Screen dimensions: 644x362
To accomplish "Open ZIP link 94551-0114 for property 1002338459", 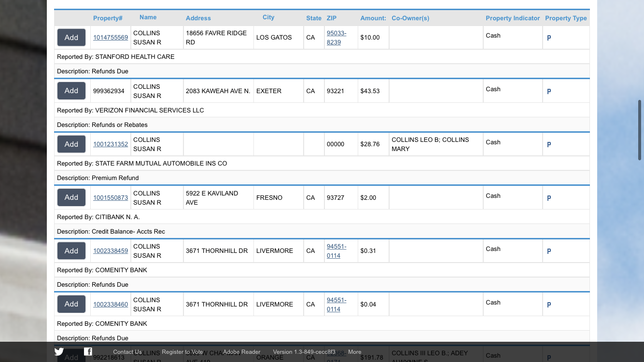I will [x=336, y=251].
